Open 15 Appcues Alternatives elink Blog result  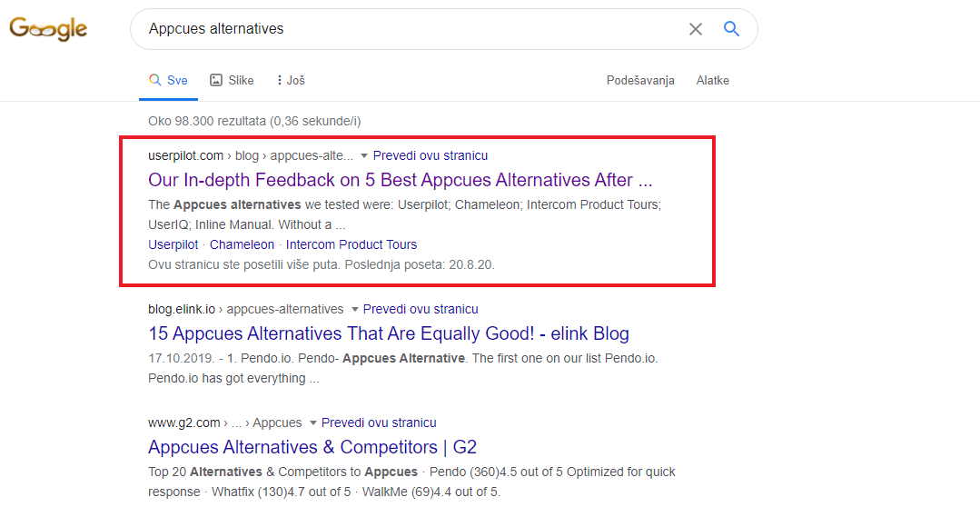pyautogui.click(x=388, y=333)
